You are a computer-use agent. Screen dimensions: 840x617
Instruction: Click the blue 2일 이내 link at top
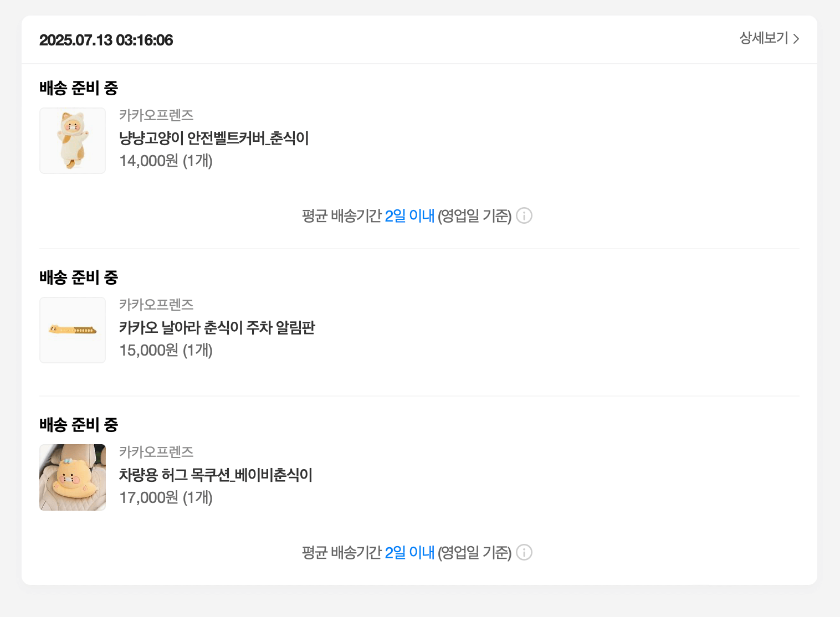pyautogui.click(x=410, y=216)
